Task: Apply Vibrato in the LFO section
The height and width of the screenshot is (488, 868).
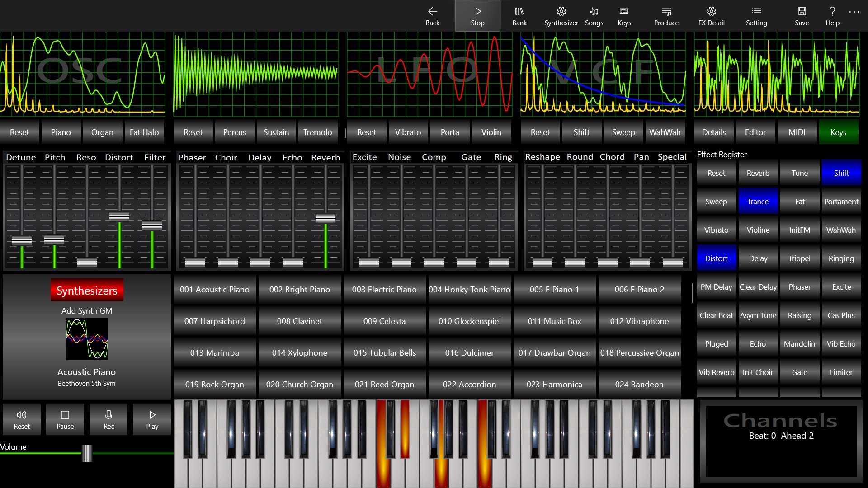Action: (408, 132)
